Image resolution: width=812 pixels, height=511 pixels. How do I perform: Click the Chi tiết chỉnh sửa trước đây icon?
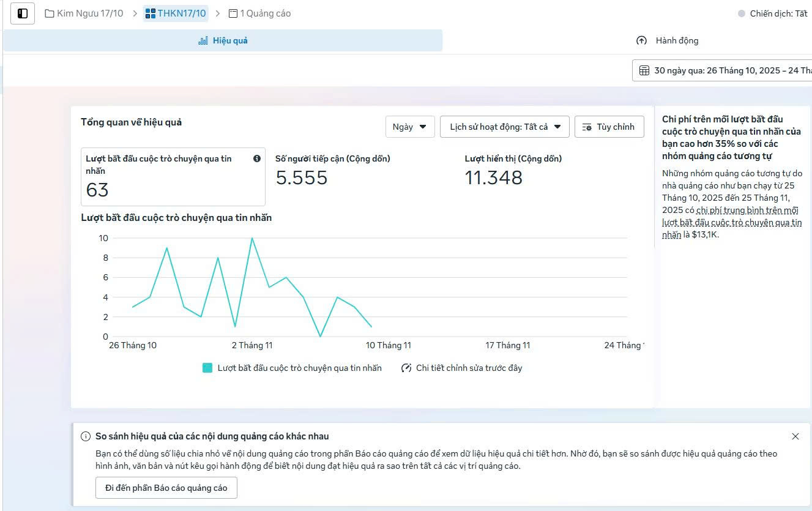406,368
